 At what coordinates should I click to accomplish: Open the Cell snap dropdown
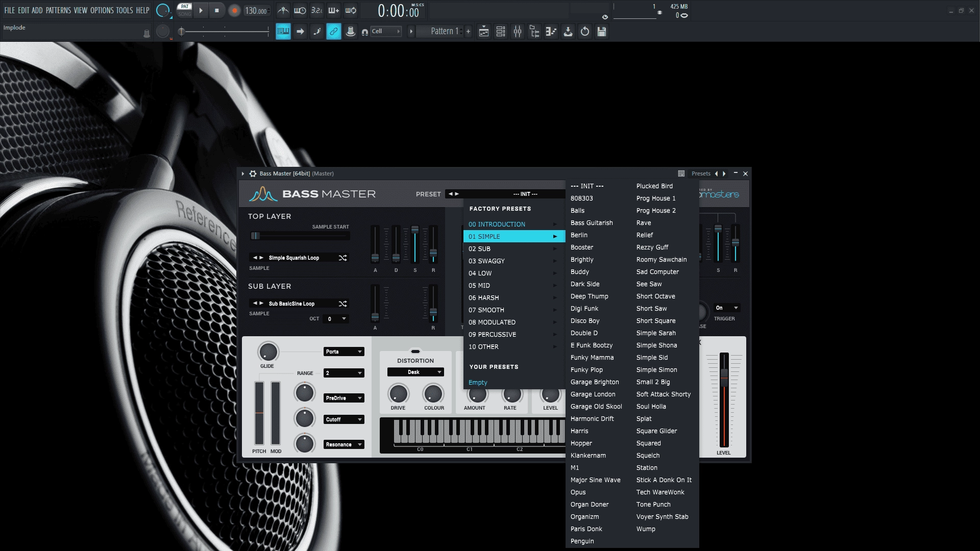(x=386, y=32)
